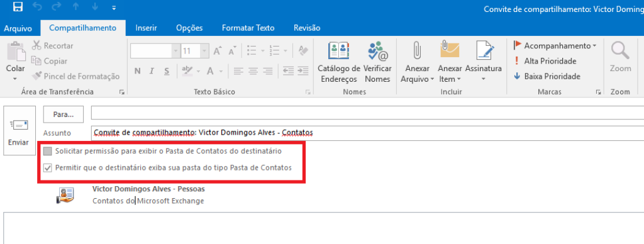The image size is (644, 244).
Task: Click the font color A button
Action: coord(210,71)
